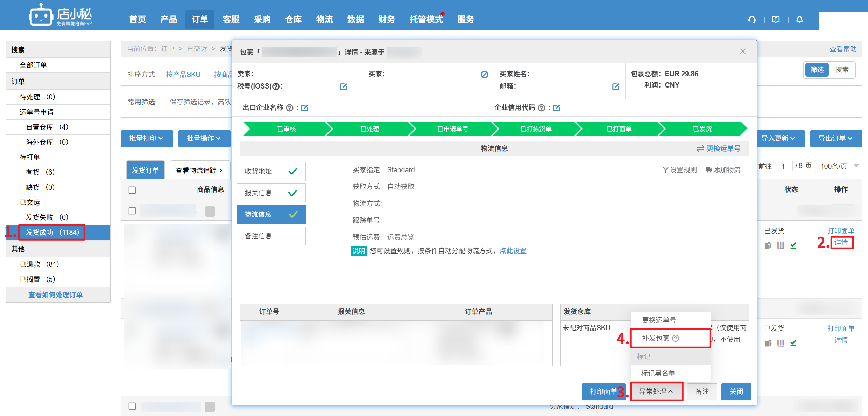Image resolution: width=868 pixels, height=416 pixels.
Task: Check the first order row checkbox
Action: pos(132,211)
